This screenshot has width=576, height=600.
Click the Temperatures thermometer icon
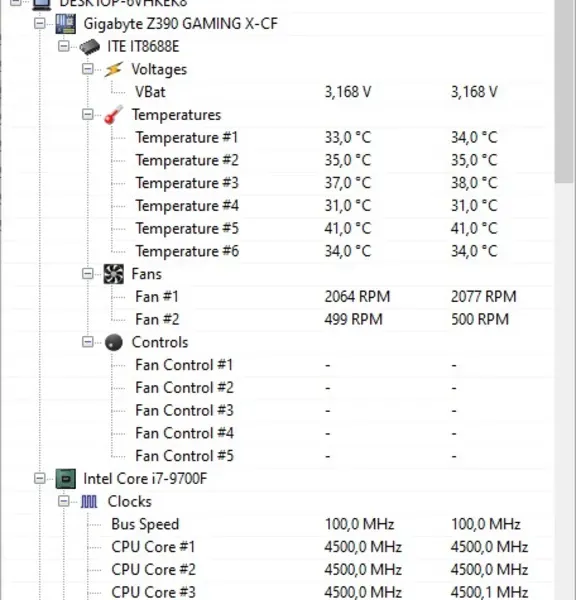(x=114, y=115)
